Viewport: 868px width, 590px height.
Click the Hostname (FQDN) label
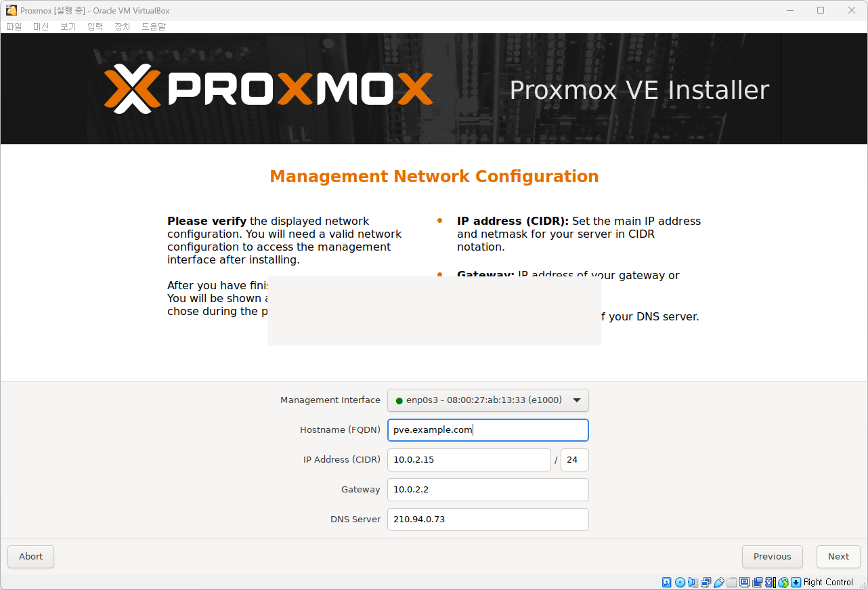click(341, 429)
